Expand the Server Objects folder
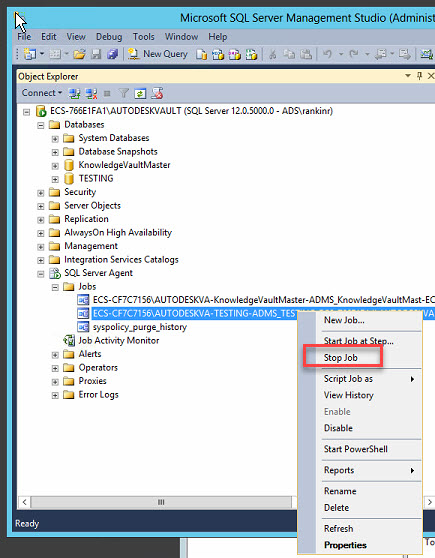Screen dimensions: 435x558 click(41, 206)
